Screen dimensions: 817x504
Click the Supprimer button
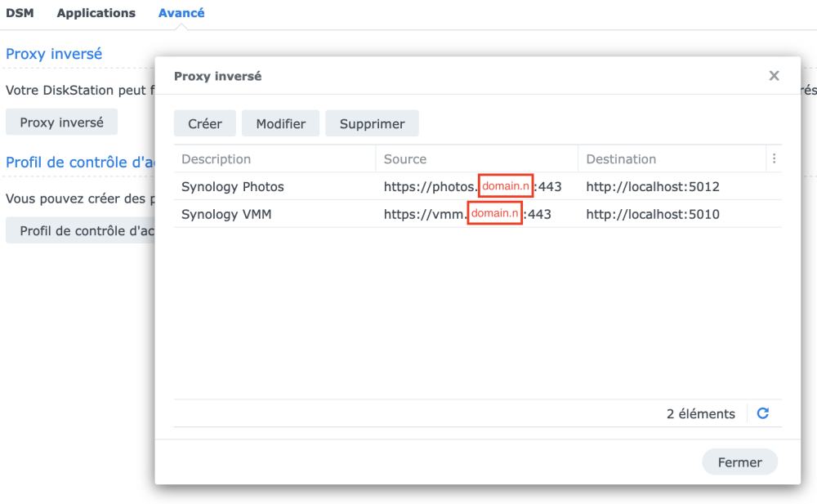coord(372,123)
